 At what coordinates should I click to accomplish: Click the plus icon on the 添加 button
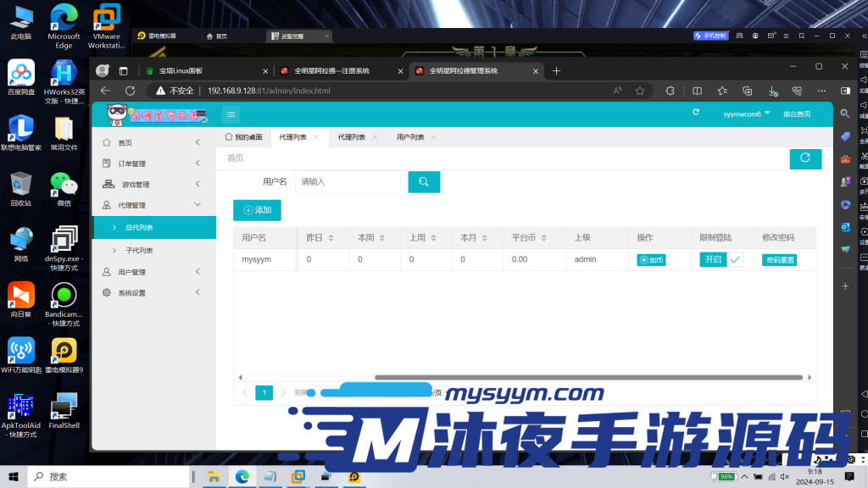point(247,209)
